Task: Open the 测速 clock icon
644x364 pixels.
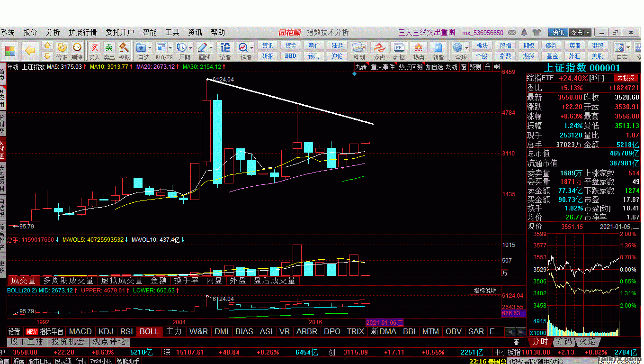Action: (x=77, y=50)
